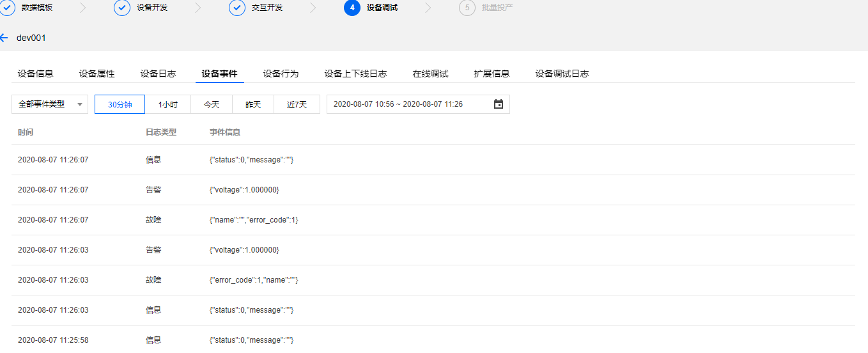
Task: Open the 设备上下线日志 tab
Action: [x=356, y=74]
